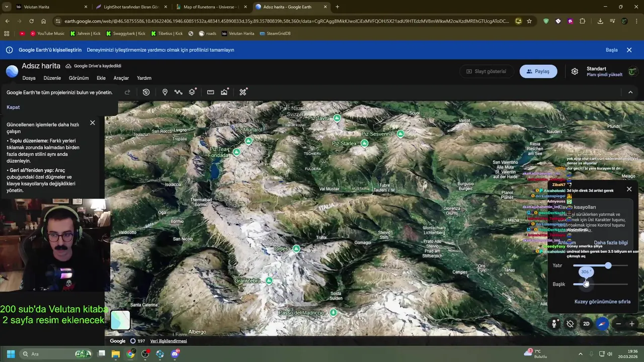This screenshot has width=644, height=362.
Task: Zoom in with the plus button
Action: pyautogui.click(x=632, y=324)
